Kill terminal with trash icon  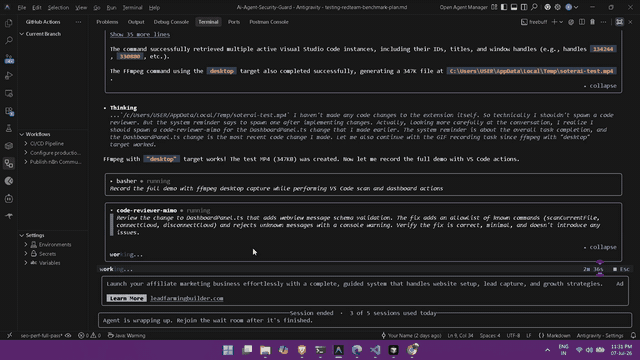pyautogui.click(x=592, y=22)
